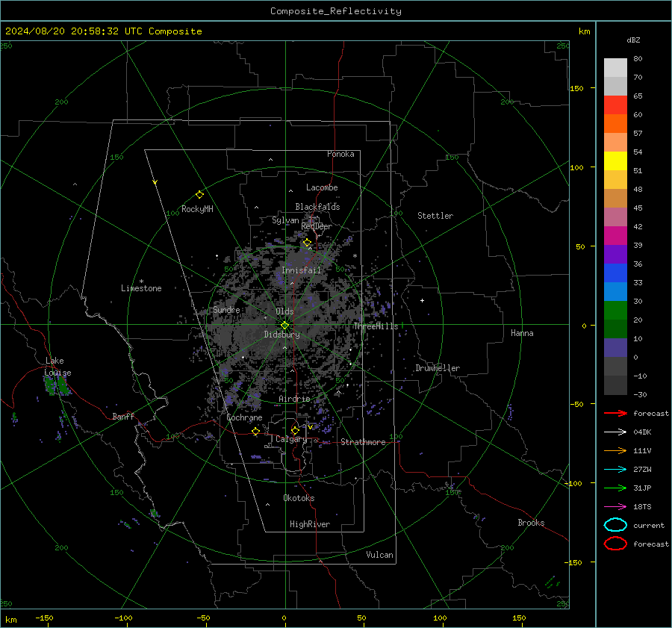Click the red 60-65 dBZ swatch
Viewport: 672px width, 628px height.
click(x=615, y=105)
